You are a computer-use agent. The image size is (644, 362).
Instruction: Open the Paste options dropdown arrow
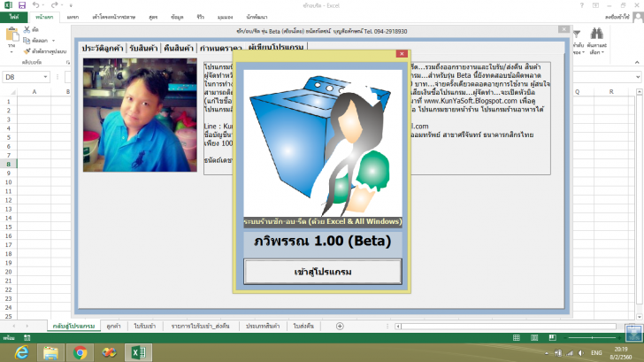(11, 52)
